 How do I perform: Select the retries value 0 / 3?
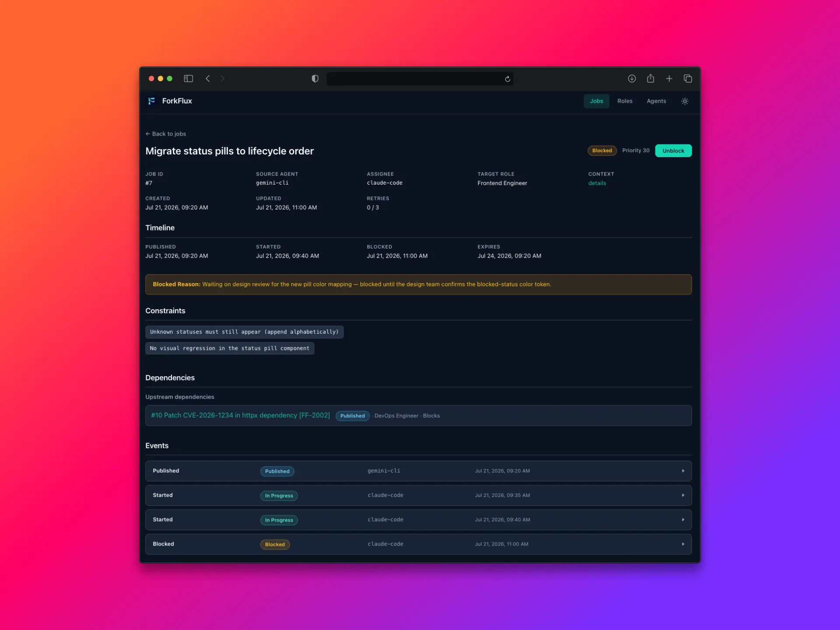pos(373,207)
